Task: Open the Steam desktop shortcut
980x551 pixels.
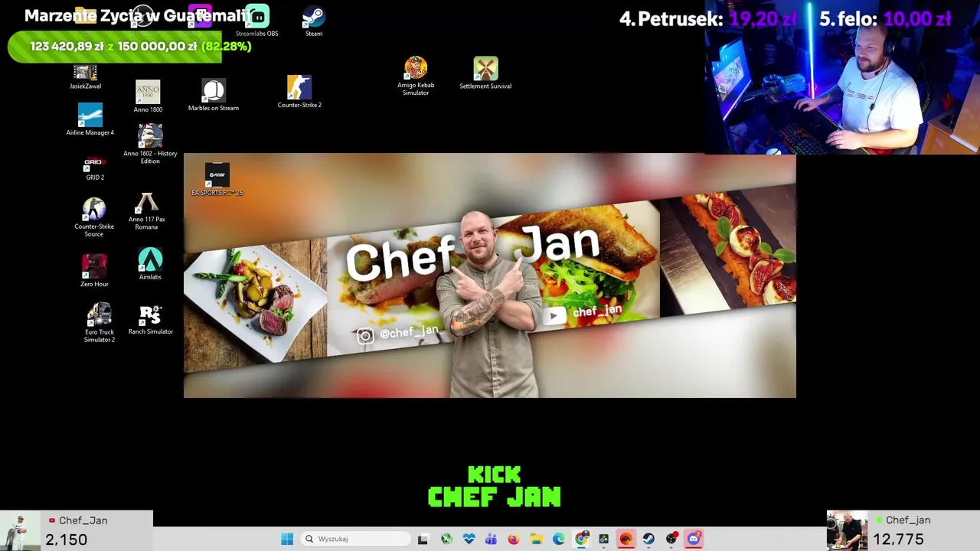Action: pos(314,21)
